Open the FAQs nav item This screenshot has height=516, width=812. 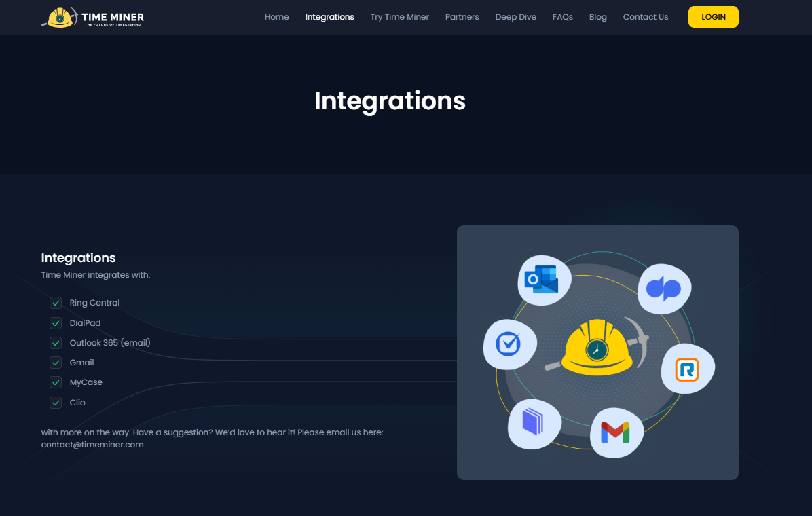coord(562,17)
